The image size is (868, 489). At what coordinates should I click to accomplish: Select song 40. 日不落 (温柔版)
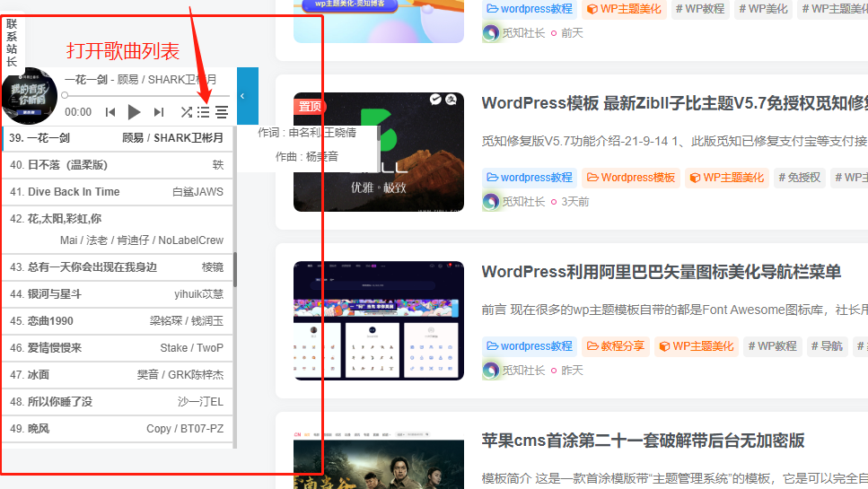click(x=118, y=165)
